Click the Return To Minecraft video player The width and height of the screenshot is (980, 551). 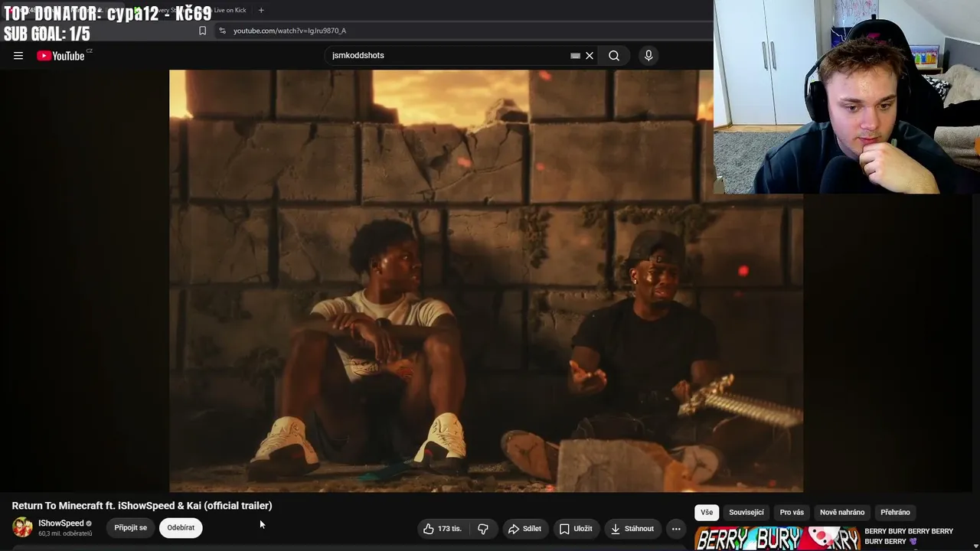coord(486,281)
